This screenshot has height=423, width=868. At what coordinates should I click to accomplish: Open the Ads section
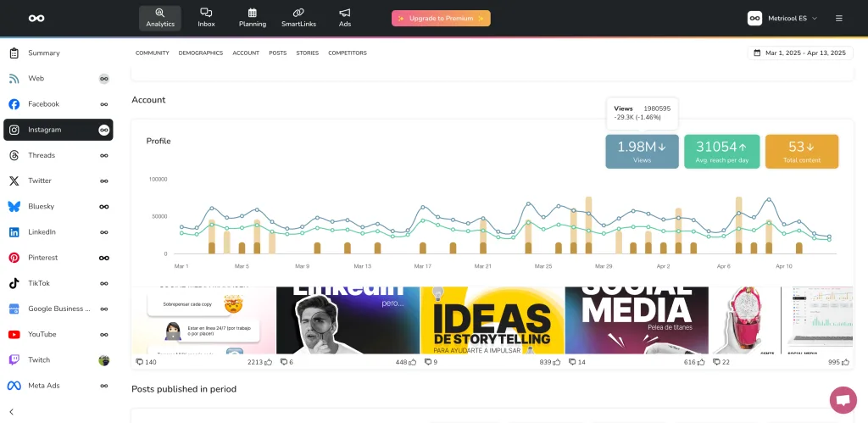[x=345, y=18]
